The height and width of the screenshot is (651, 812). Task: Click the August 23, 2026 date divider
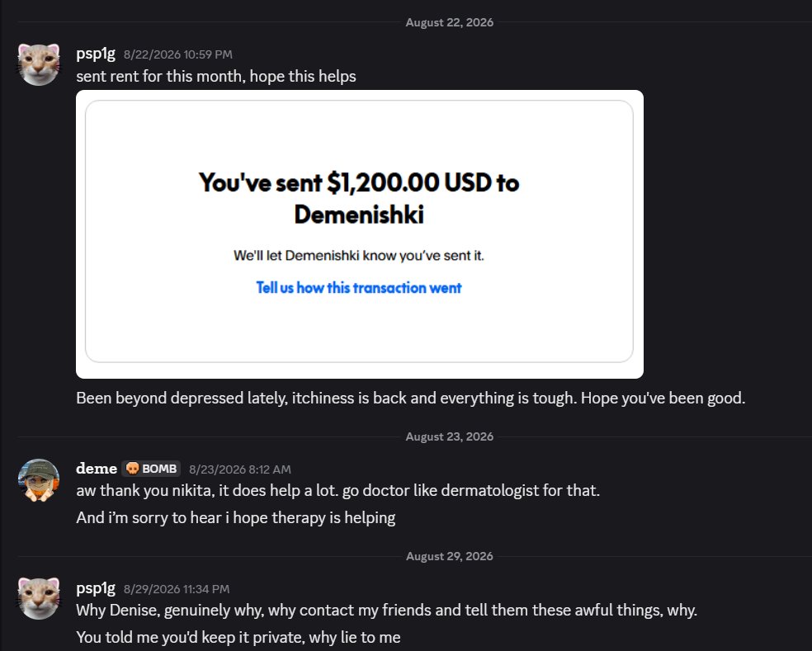coord(450,436)
